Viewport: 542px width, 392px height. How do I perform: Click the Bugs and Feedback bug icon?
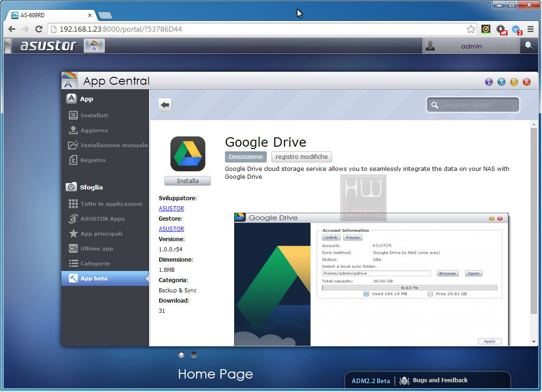pos(404,380)
